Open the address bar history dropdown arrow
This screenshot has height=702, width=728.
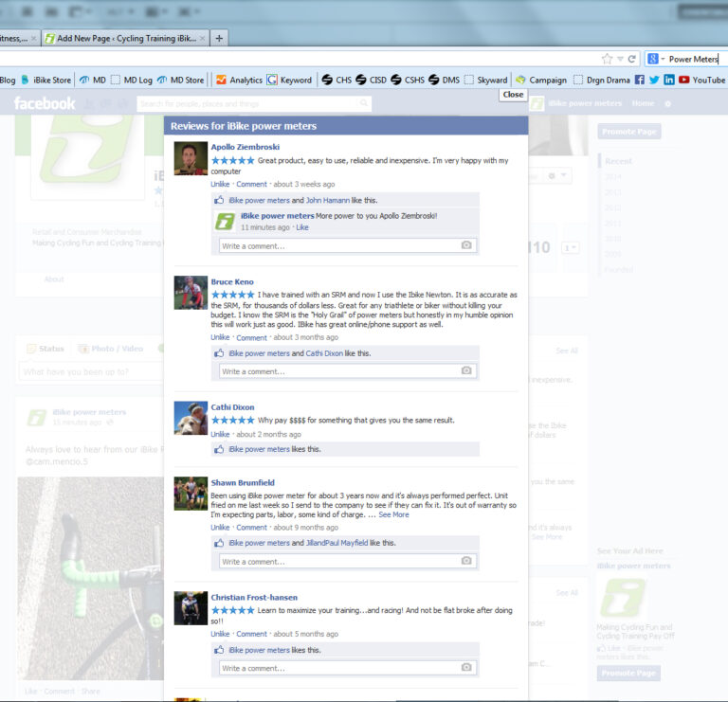pos(619,59)
